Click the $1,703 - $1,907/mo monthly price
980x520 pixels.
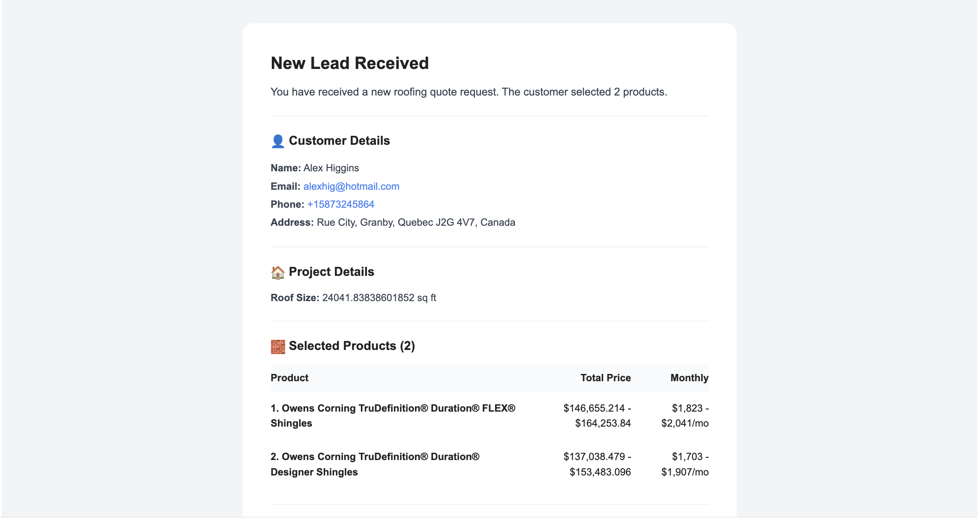[x=685, y=464]
